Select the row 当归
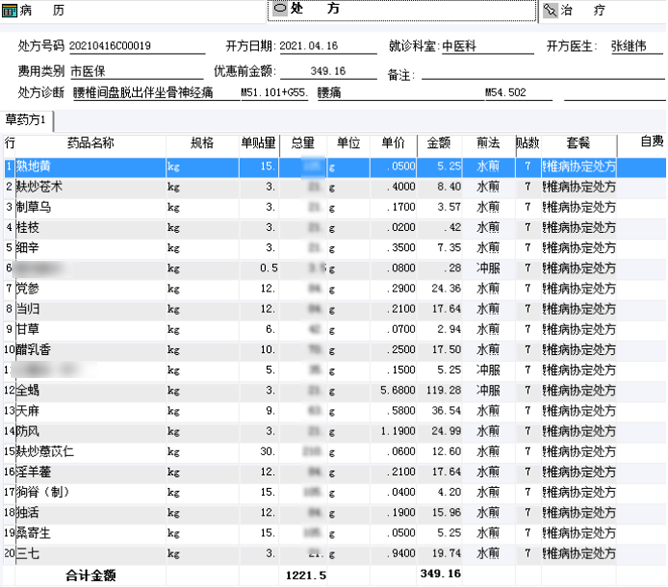Viewport: 668px width, 587px height. [335, 309]
